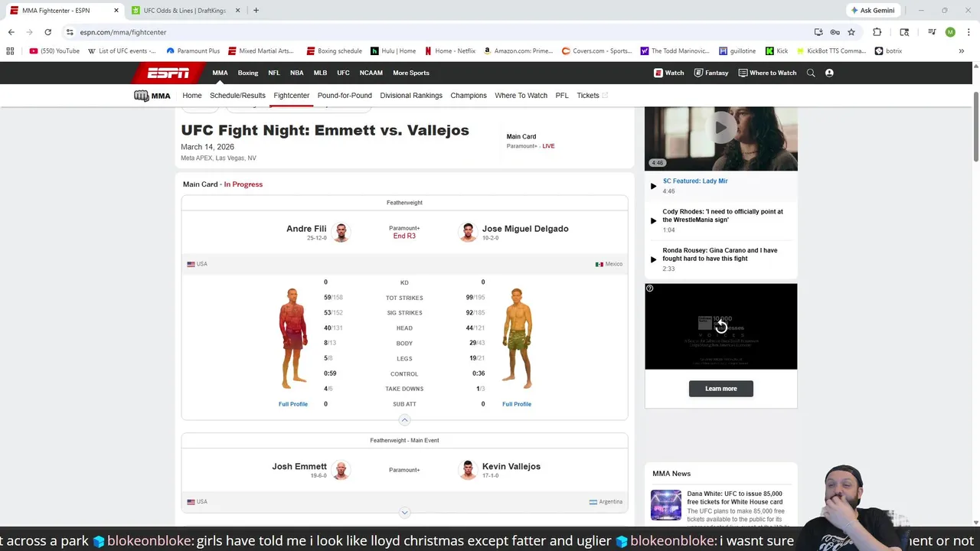Viewport: 980px width, 551px height.
Task: Open the UFC section in ESPN nav
Action: tap(343, 73)
